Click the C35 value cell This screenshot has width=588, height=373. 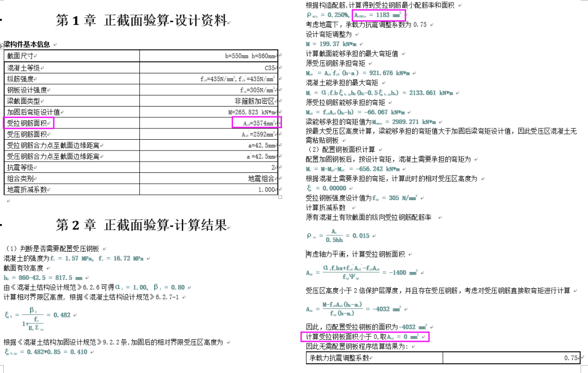(209, 68)
